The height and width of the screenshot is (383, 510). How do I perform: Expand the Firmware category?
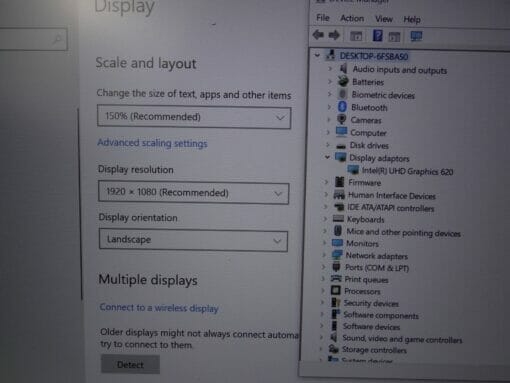tap(327, 182)
